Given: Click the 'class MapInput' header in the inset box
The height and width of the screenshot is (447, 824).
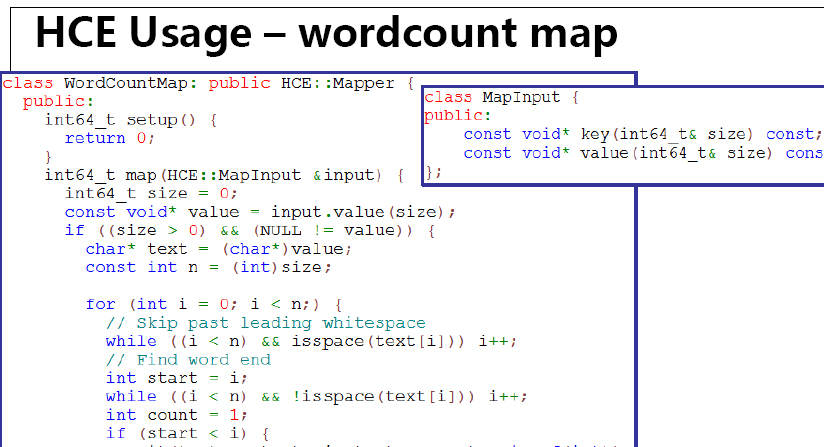Looking at the screenshot, I should coord(501,97).
